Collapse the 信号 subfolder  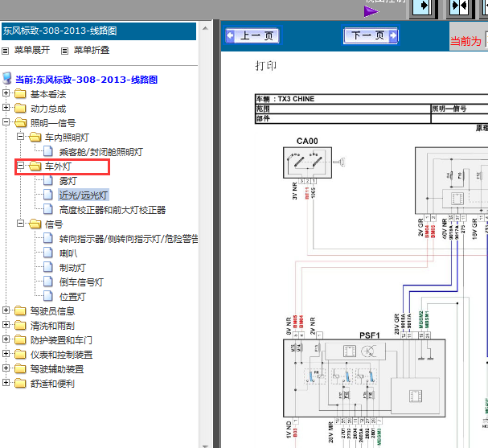(21, 224)
